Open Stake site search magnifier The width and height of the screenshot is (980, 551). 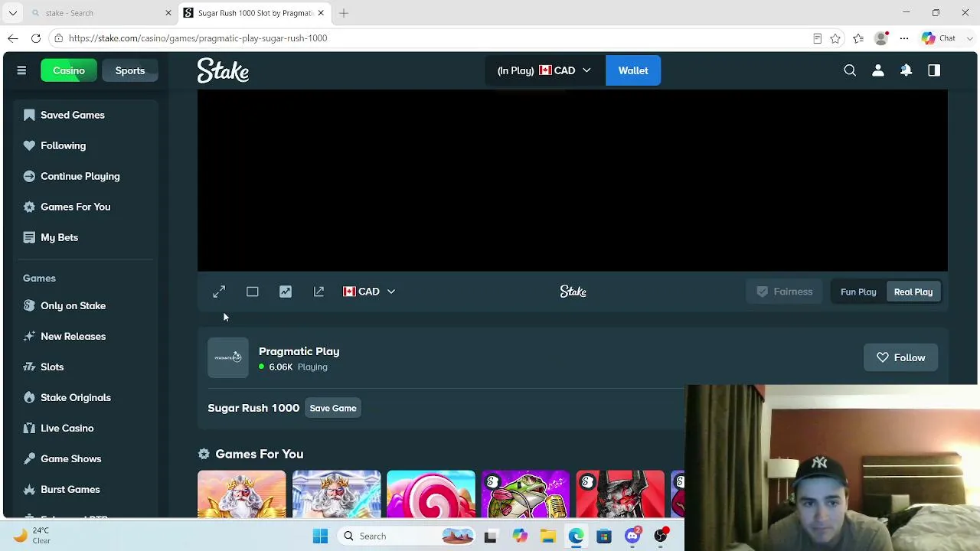pos(850,70)
